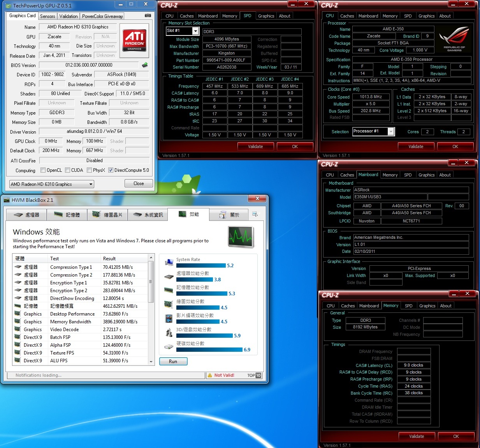Click the GPU-Z title bar icon

point(9,5)
